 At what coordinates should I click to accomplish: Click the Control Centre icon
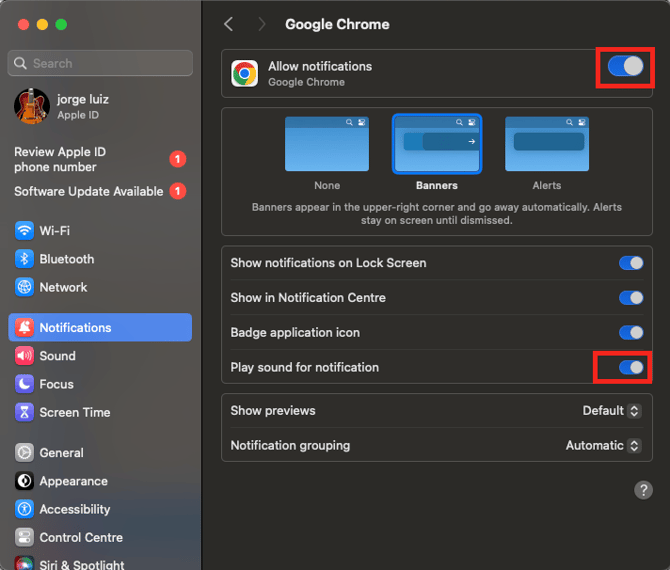24,537
